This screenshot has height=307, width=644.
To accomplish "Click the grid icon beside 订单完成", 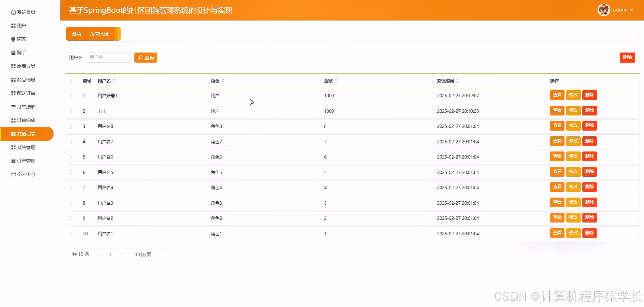I will point(13,120).
